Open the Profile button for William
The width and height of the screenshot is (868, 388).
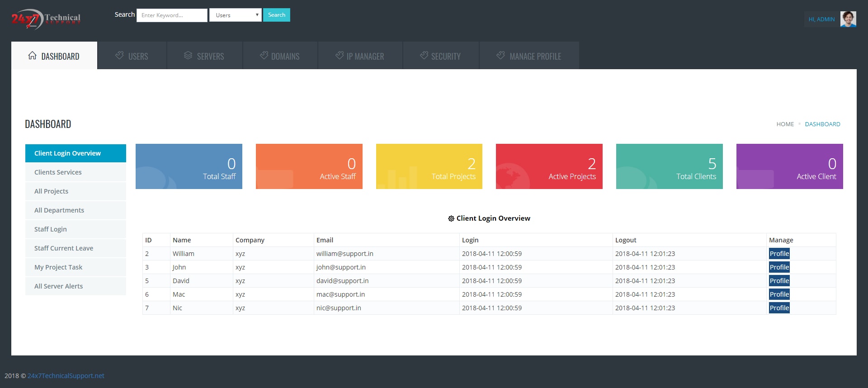tap(779, 254)
